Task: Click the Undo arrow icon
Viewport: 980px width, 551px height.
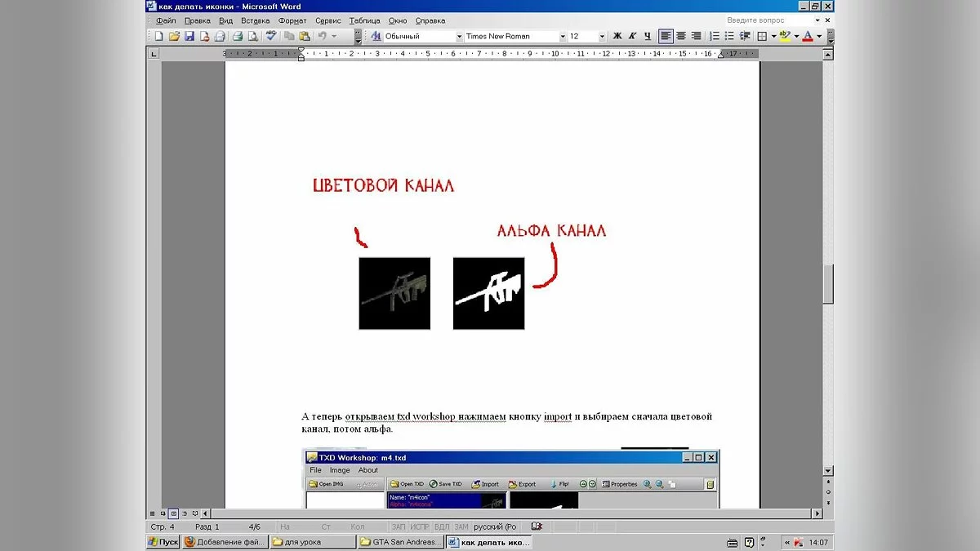Action: click(x=323, y=36)
